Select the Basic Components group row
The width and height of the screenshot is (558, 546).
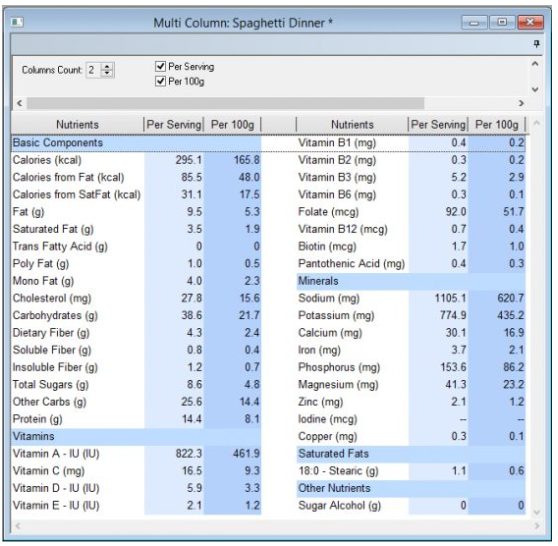coord(136,143)
